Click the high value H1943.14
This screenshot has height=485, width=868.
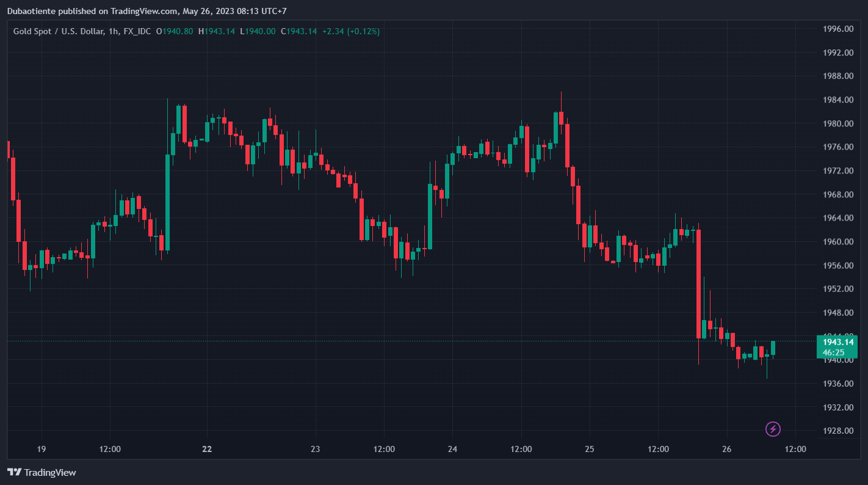tap(216, 31)
